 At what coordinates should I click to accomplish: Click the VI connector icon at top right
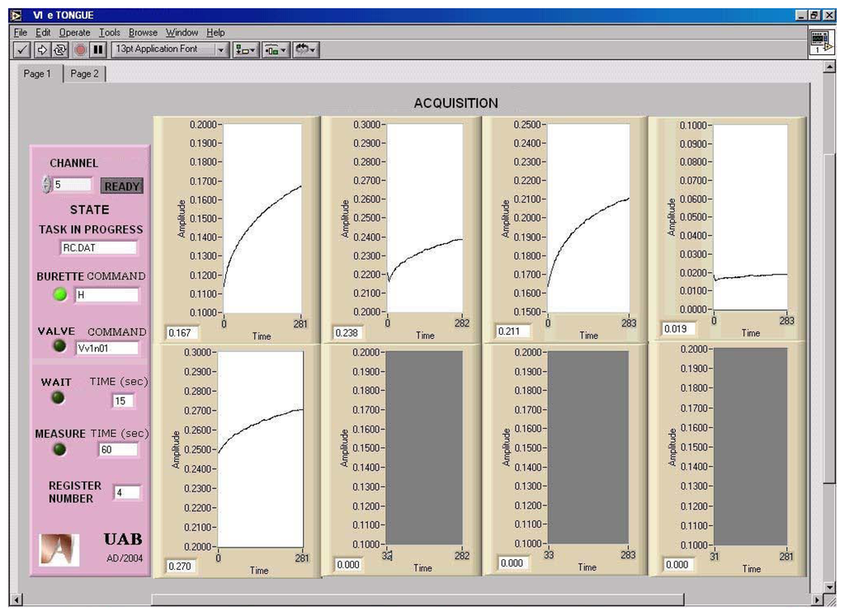819,42
